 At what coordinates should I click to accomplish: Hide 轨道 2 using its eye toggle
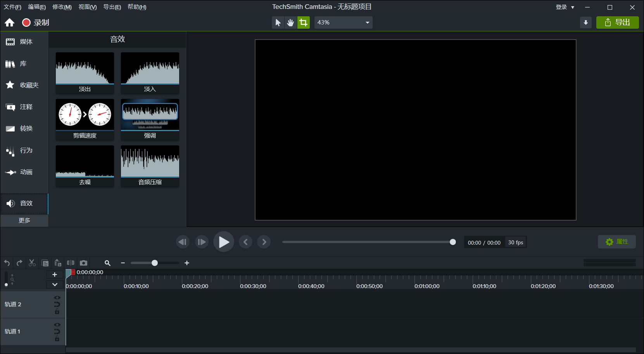pyautogui.click(x=57, y=297)
